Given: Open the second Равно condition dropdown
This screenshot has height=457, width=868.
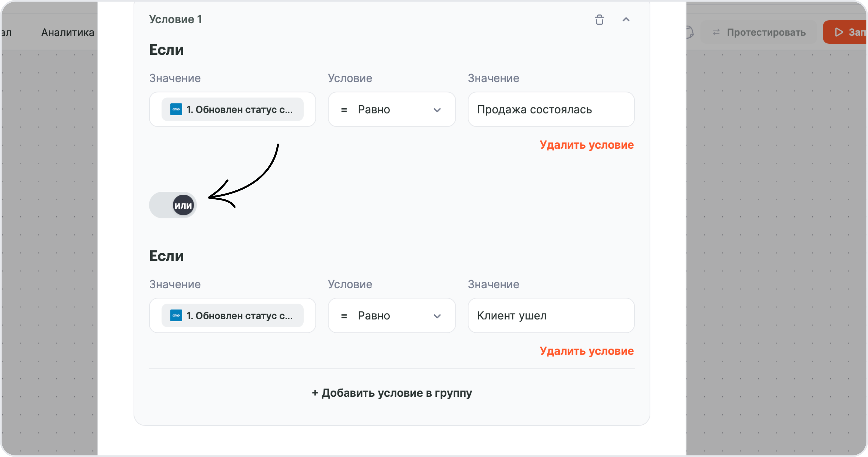Looking at the screenshot, I should click(x=392, y=316).
